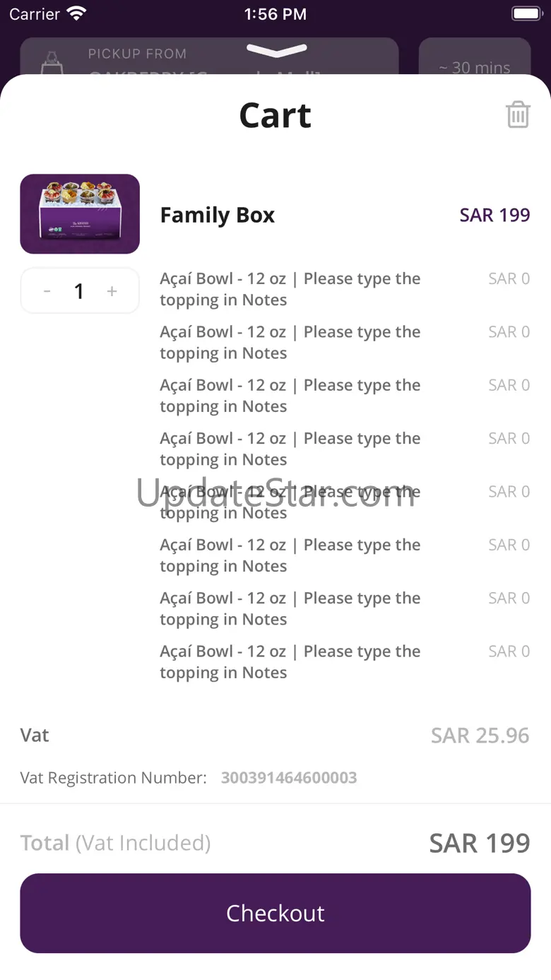Tap the Wi-Fi icon in status bar
Image resolution: width=551 pixels, height=980 pixels.
tap(76, 13)
